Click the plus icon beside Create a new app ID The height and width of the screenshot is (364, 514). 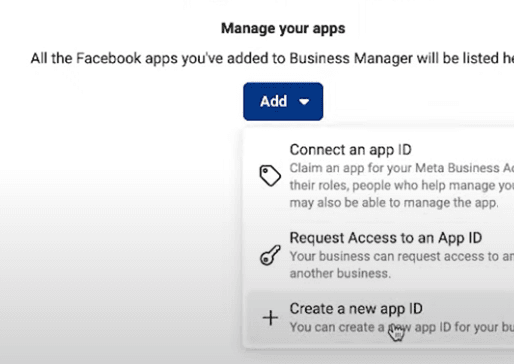click(x=270, y=318)
